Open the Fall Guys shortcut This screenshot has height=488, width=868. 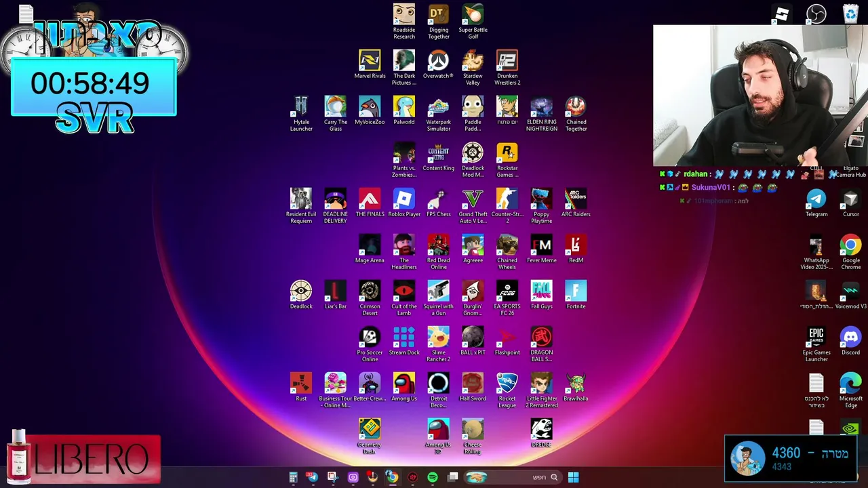click(x=541, y=295)
